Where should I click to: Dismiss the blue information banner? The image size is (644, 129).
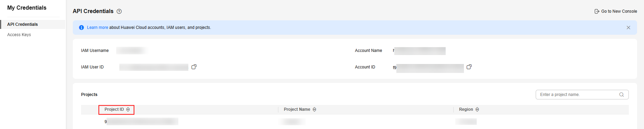click(628, 28)
